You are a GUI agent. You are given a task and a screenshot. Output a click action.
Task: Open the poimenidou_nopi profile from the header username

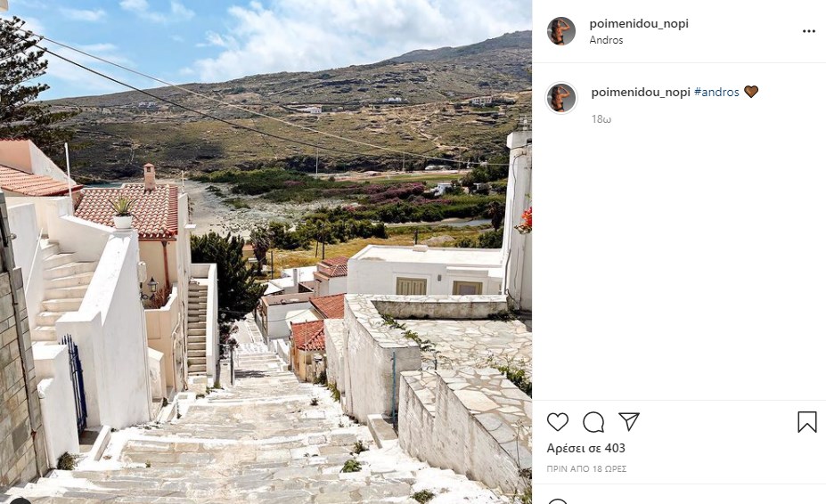click(639, 24)
